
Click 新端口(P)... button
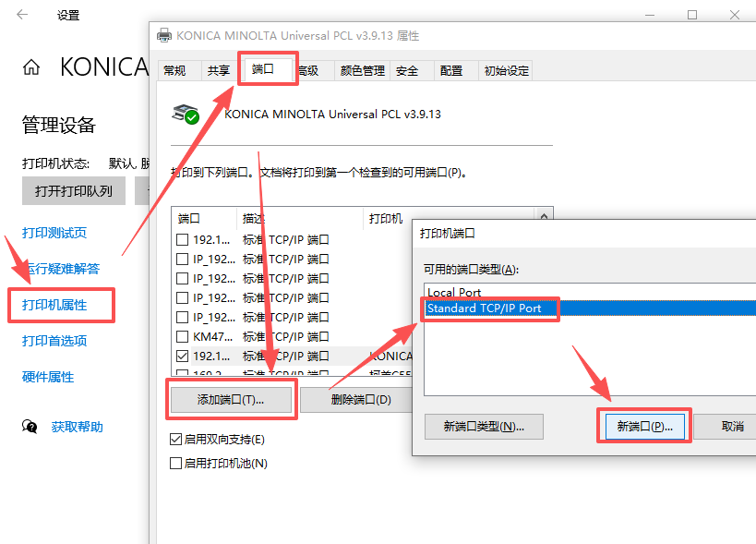point(644,427)
